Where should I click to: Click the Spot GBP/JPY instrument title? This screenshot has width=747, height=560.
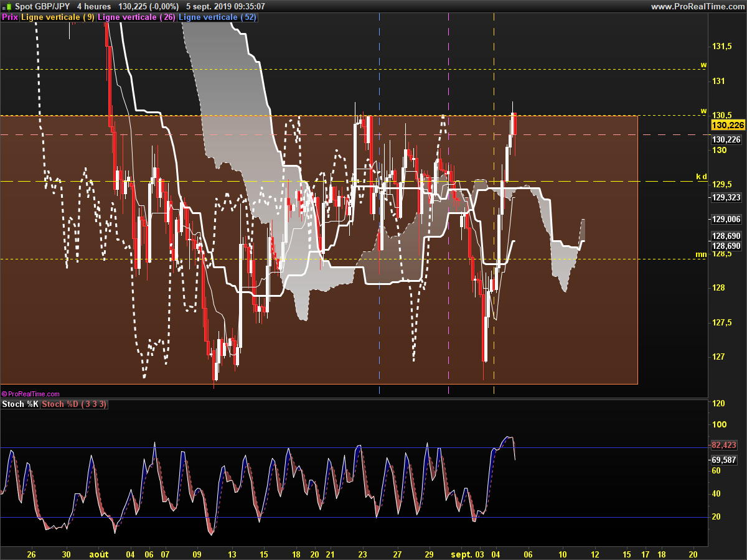point(42,6)
